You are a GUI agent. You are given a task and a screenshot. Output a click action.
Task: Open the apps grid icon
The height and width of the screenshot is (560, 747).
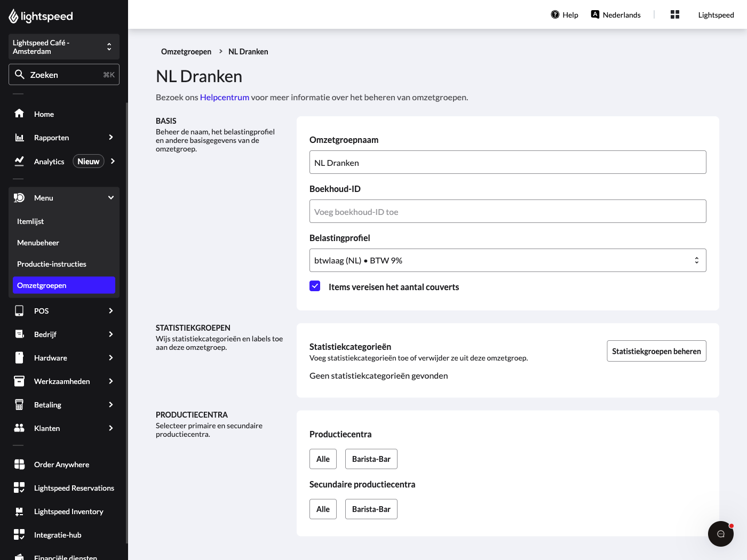[x=675, y=14]
